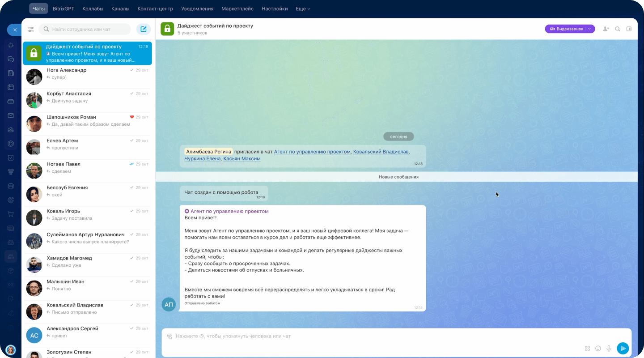
Task: Open the Каналы tab
Action: 120,9
